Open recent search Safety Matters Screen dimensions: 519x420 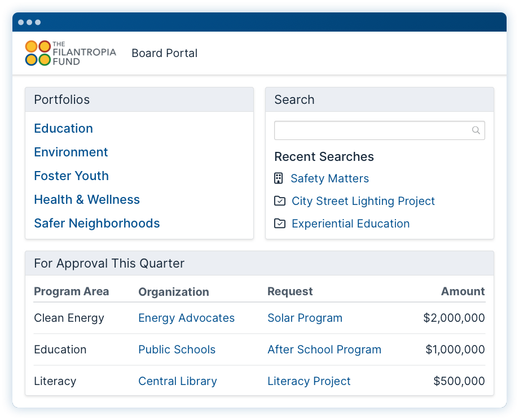click(329, 178)
